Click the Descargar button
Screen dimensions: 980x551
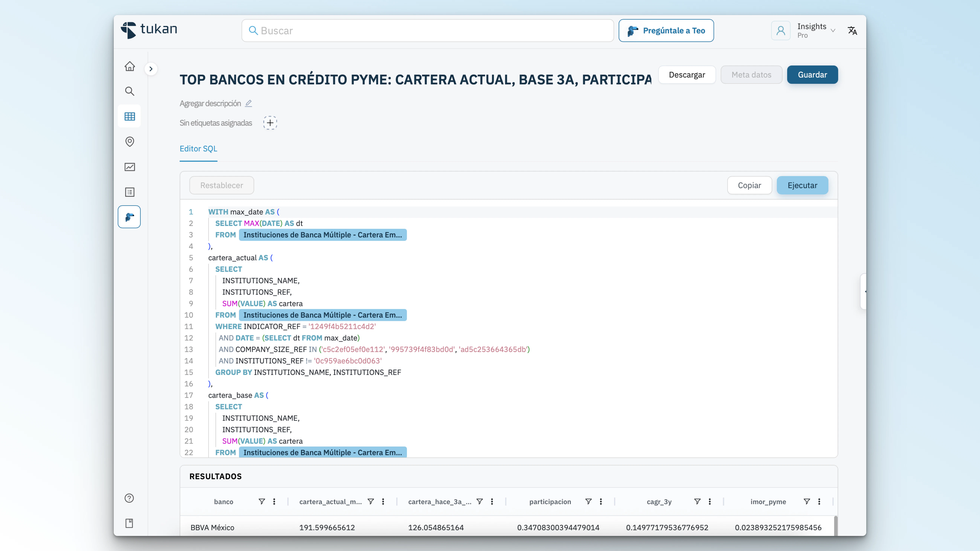687,75
